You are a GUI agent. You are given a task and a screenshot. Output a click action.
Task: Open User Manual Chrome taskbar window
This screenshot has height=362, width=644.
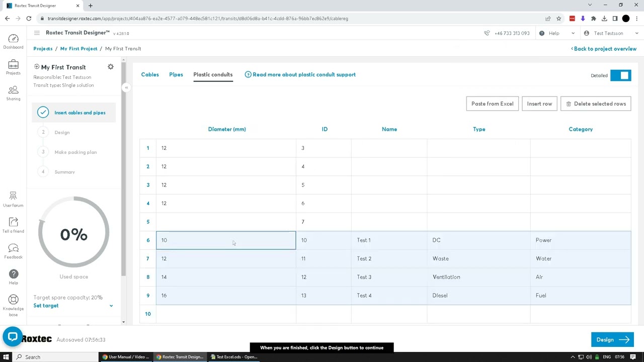(x=126, y=357)
